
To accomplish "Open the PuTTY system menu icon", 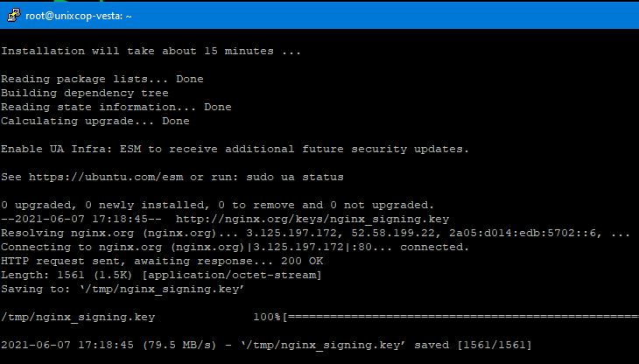I will coord(14,16).
